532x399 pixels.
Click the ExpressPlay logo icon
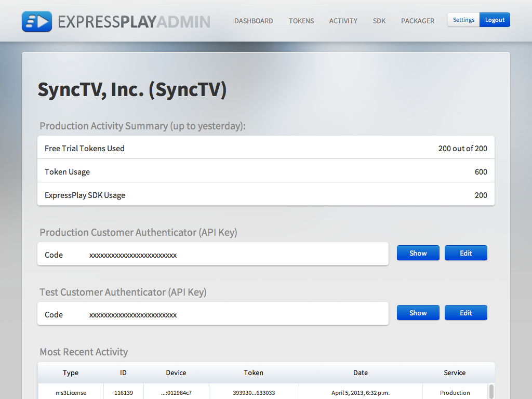(37, 21)
